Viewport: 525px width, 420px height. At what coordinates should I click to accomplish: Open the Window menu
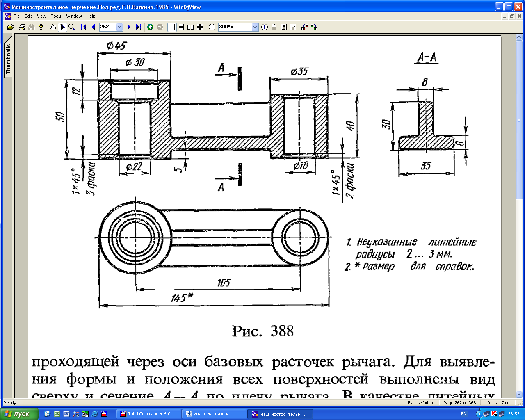74,16
